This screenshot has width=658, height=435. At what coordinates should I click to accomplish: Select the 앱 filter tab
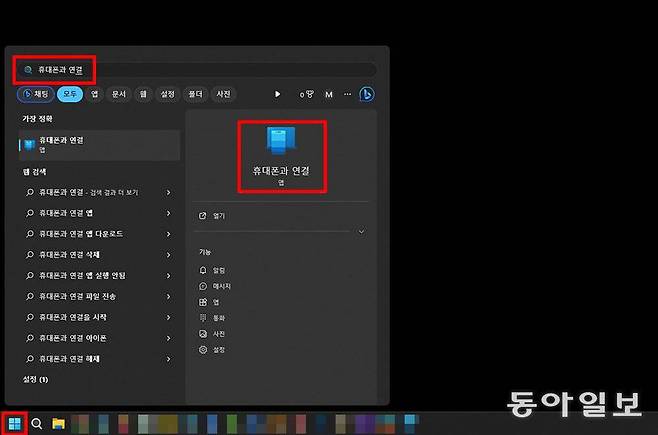(x=94, y=94)
